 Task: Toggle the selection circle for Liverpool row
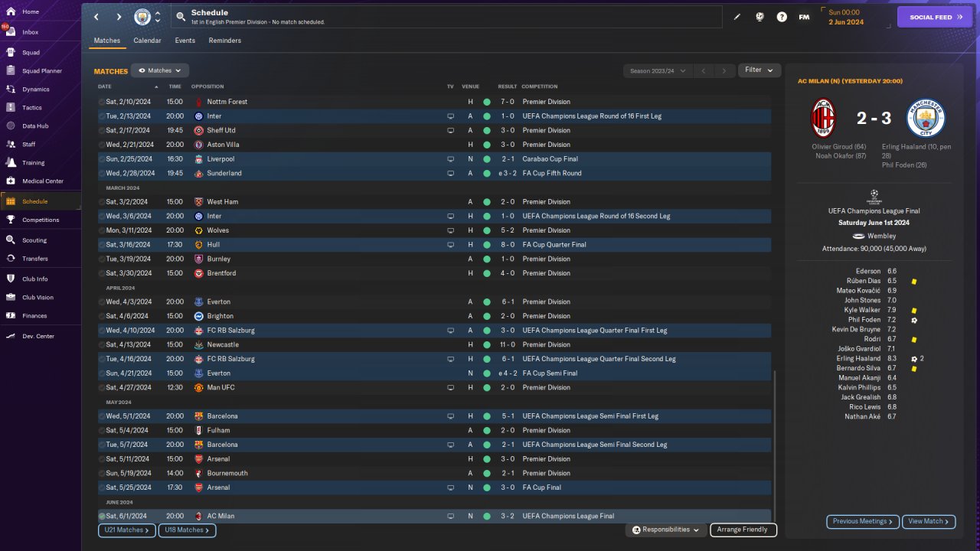coord(102,159)
